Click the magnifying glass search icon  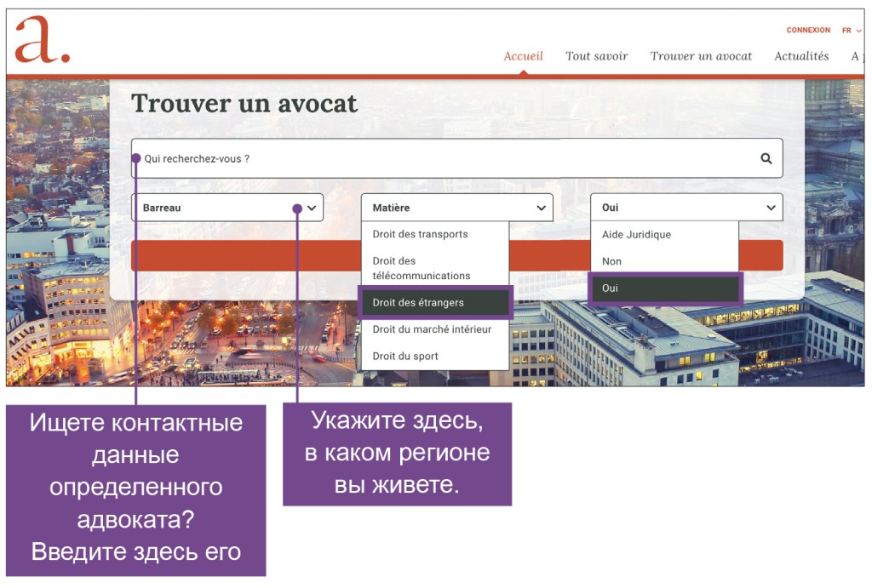[765, 157]
